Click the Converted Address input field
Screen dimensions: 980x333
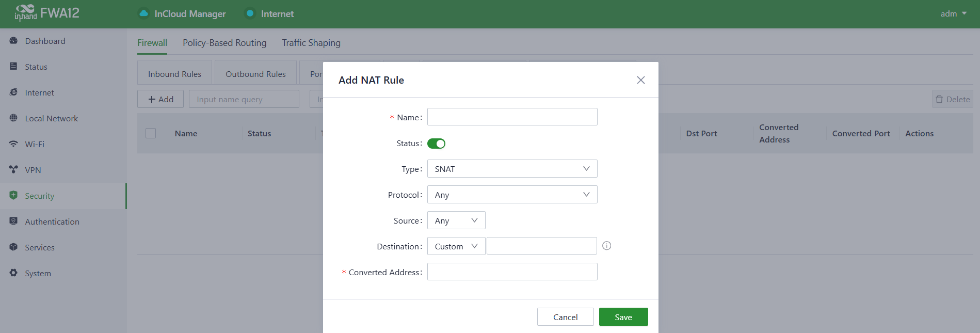512,272
